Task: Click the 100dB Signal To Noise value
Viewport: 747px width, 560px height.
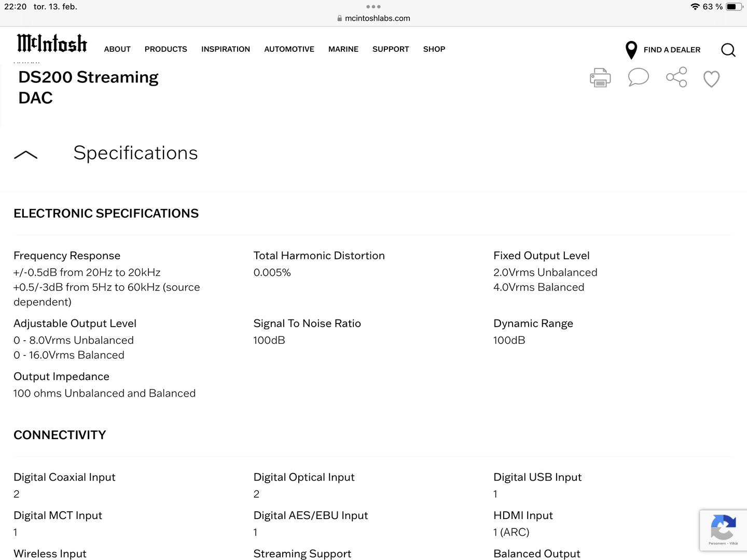Action: tap(269, 341)
